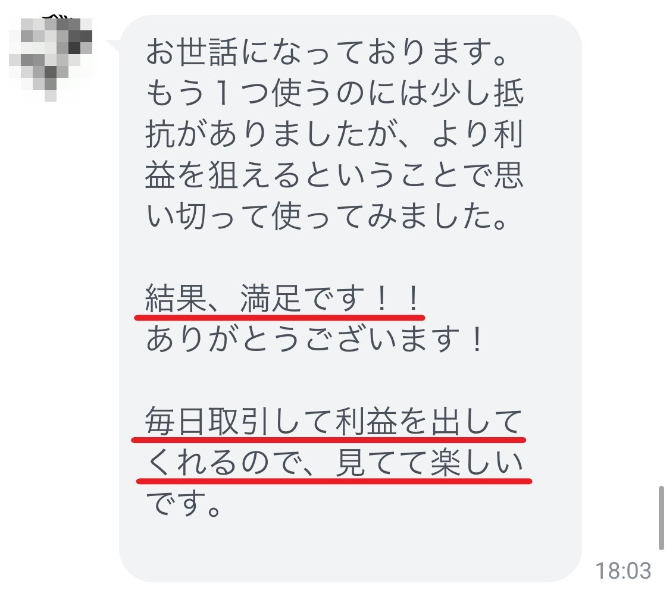Click the numeral １ in the second line
The height and width of the screenshot is (603, 670).
pos(223,93)
